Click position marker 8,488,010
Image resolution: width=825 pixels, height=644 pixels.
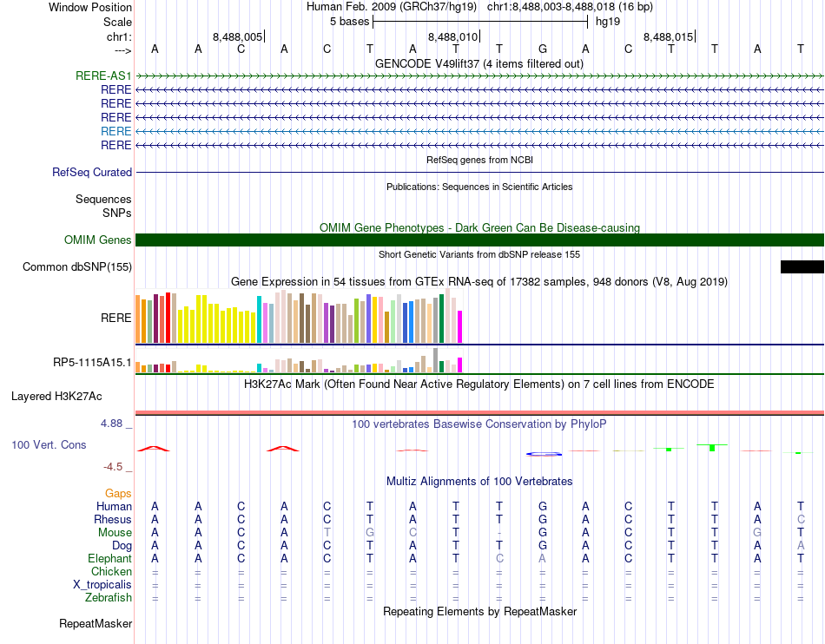click(x=452, y=36)
